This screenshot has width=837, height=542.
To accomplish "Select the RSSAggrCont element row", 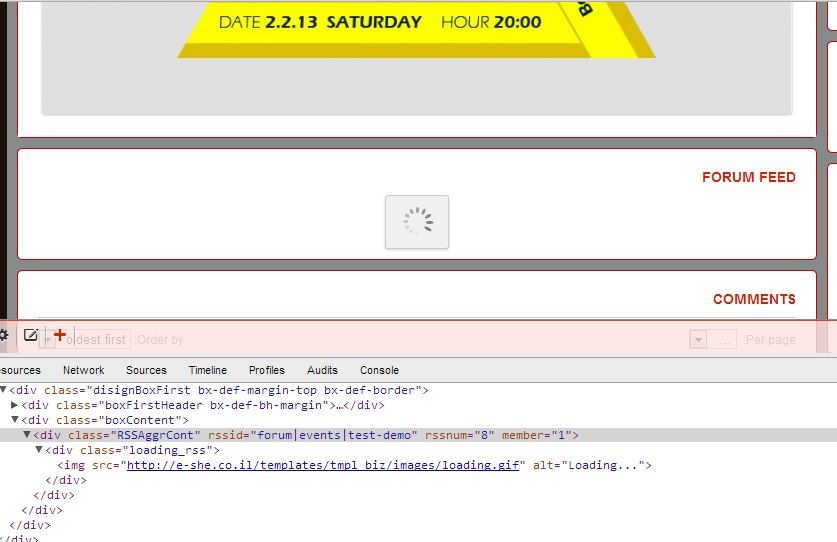I will [418, 435].
